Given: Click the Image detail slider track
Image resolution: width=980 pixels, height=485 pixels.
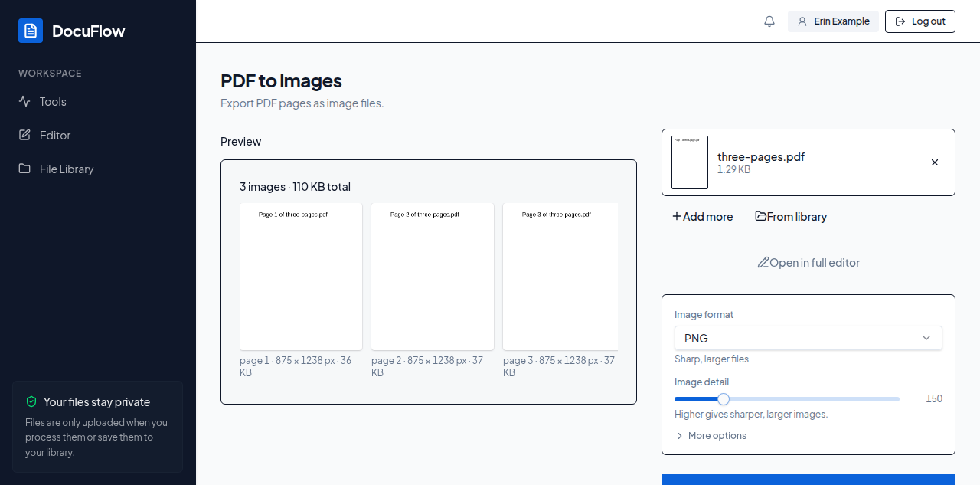Looking at the screenshot, I should 787,399.
